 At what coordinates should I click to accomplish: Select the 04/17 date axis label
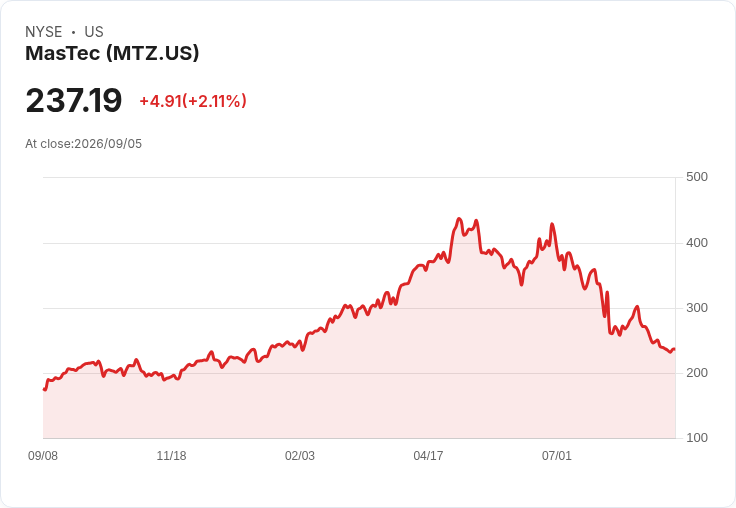point(428,456)
